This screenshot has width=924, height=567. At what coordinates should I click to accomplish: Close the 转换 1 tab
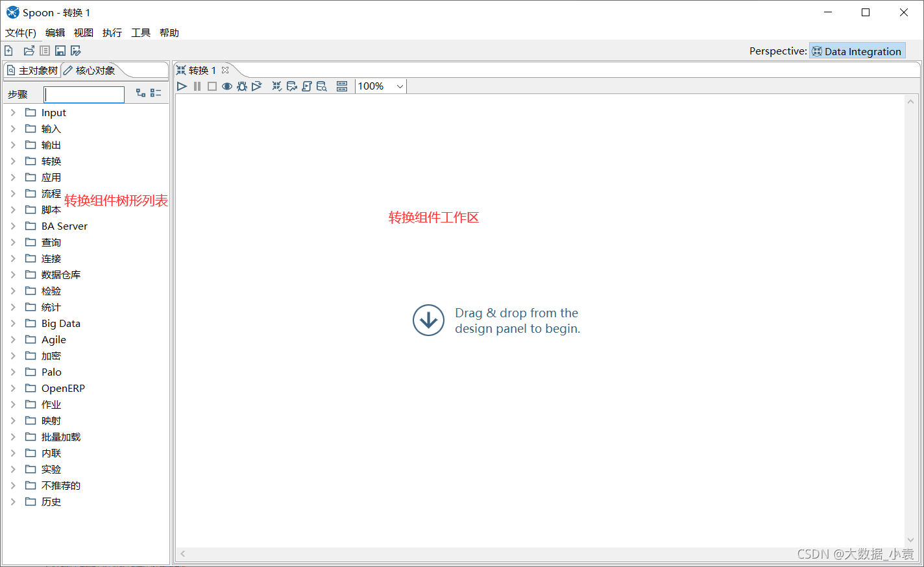pos(225,70)
